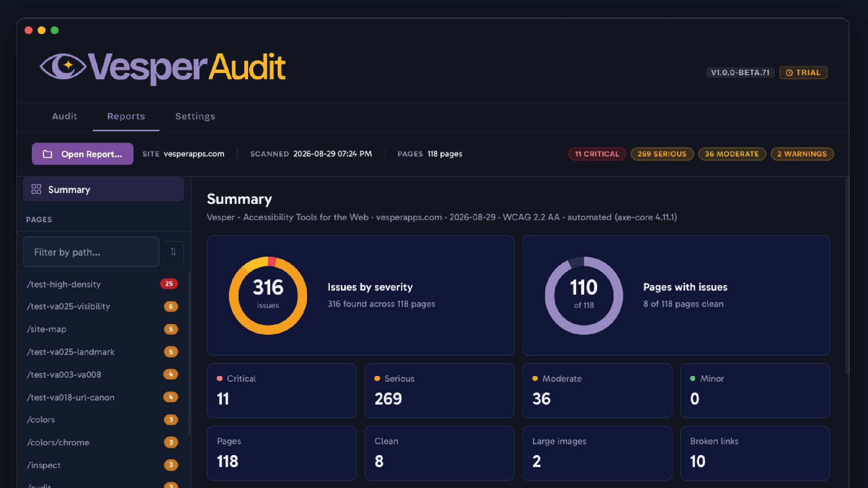Viewport: 868px width, 488px height.
Task: Click the 2 WARNINGS badge
Action: click(802, 154)
